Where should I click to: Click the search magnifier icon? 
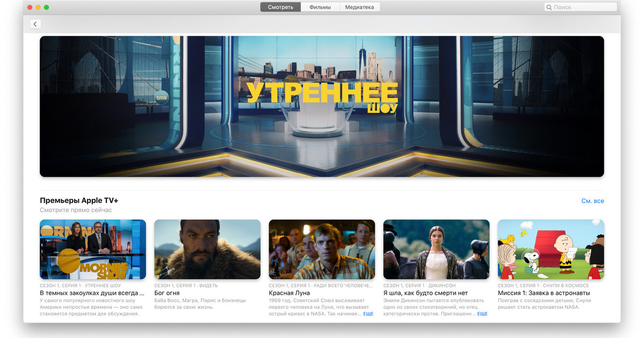point(549,8)
